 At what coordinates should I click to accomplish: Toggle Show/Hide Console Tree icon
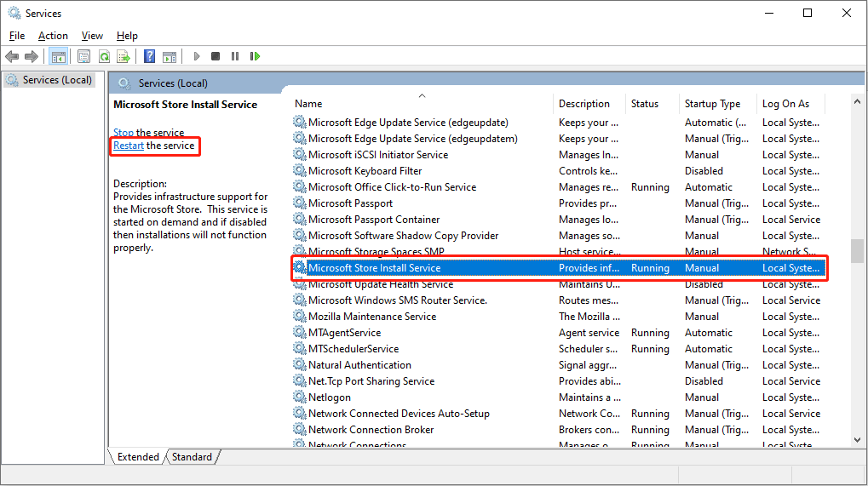click(58, 56)
